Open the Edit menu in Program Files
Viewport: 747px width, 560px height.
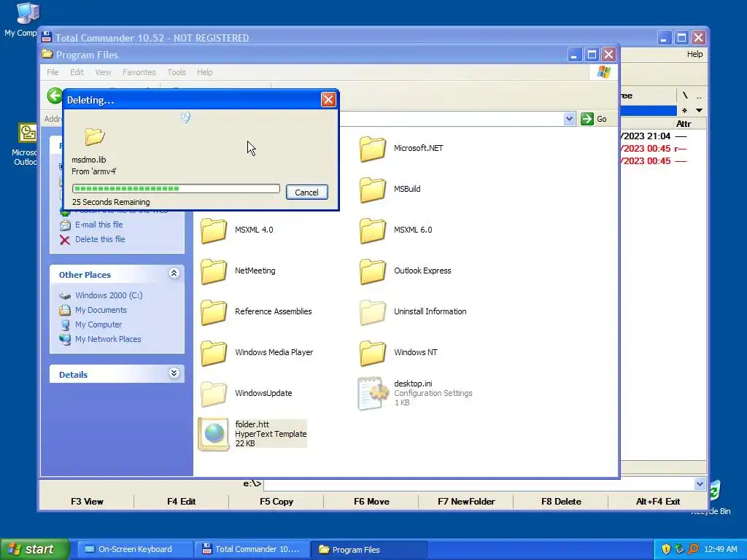77,72
